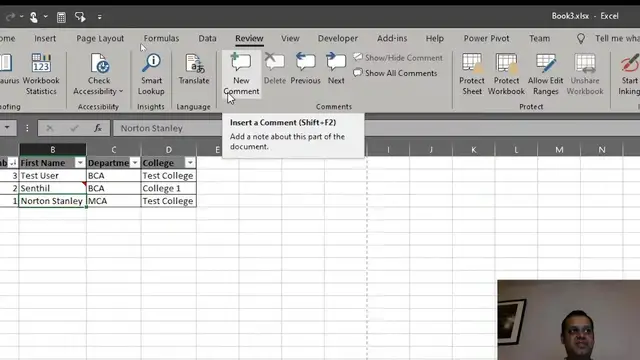The height and width of the screenshot is (360, 640).
Task: Select column B header
Action: point(53,150)
